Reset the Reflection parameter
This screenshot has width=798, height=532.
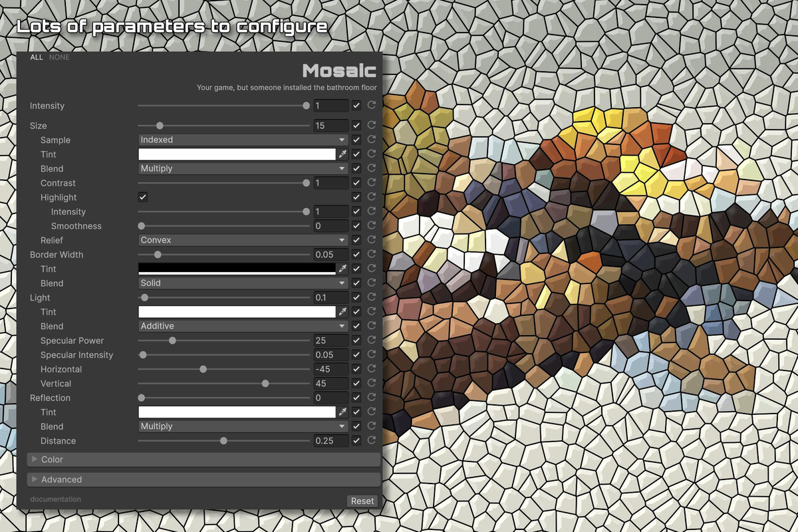click(372, 398)
